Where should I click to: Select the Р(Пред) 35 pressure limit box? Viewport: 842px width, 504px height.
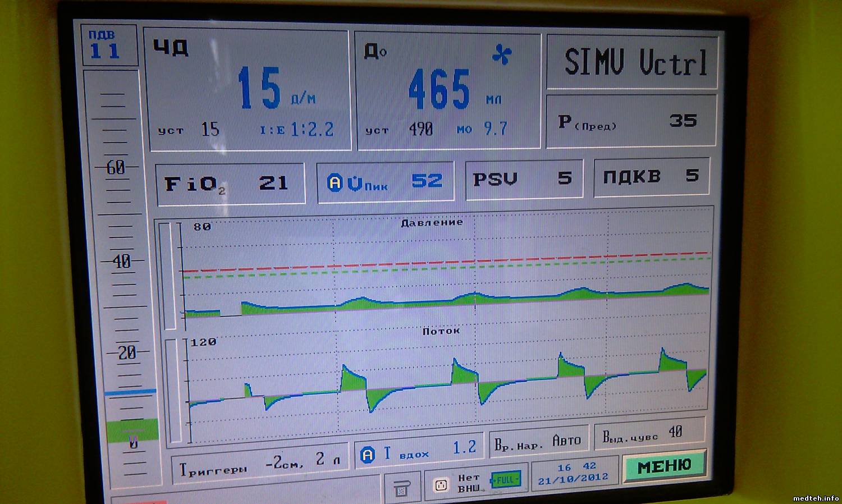[631, 122]
